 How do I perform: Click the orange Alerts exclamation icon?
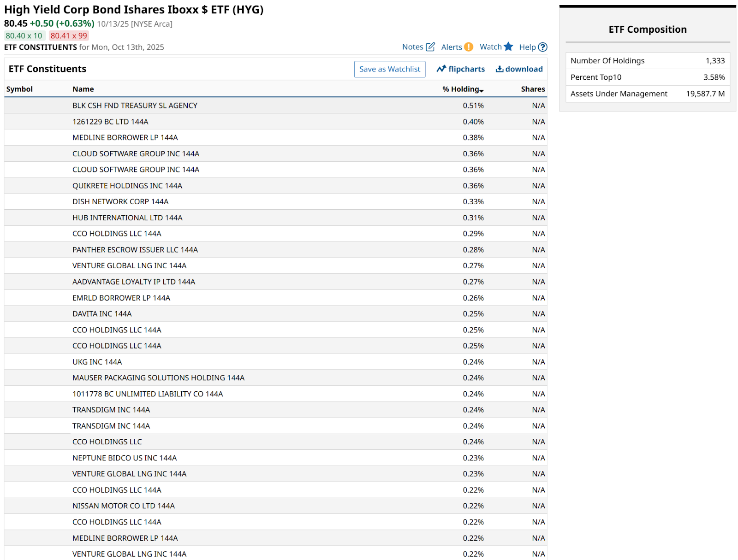tap(469, 47)
